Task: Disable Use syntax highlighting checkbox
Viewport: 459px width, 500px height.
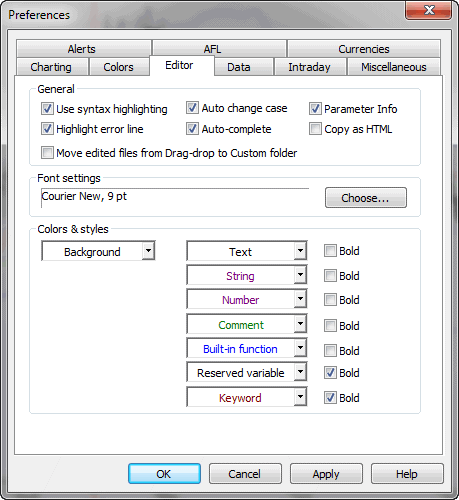Action: tap(47, 109)
